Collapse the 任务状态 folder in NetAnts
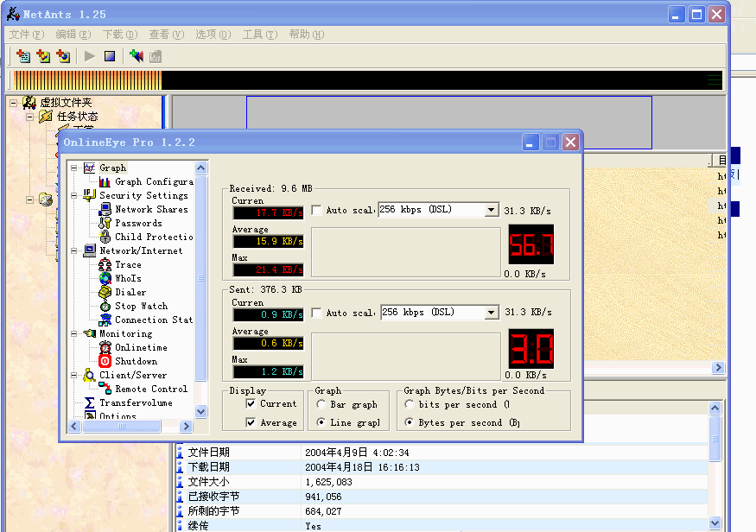756x532 pixels. (30, 117)
